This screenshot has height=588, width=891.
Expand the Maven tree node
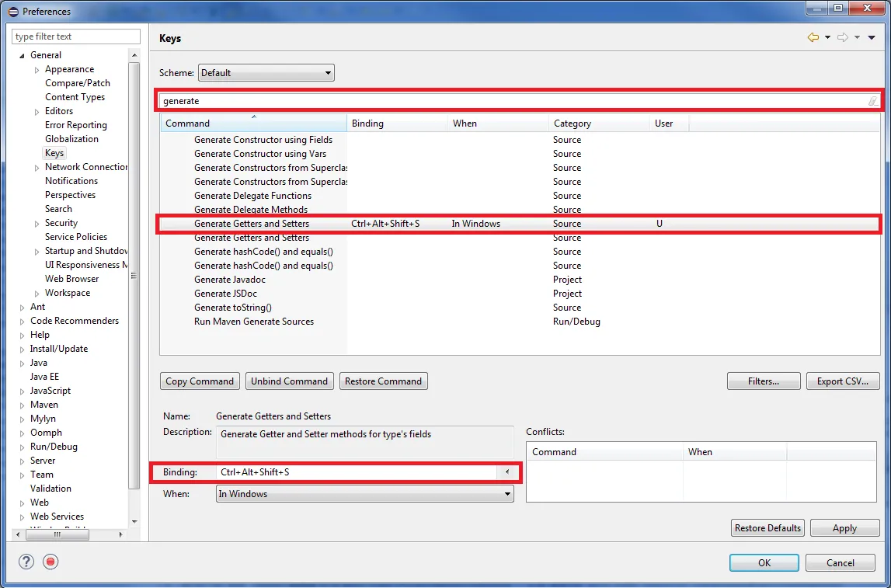click(x=23, y=405)
